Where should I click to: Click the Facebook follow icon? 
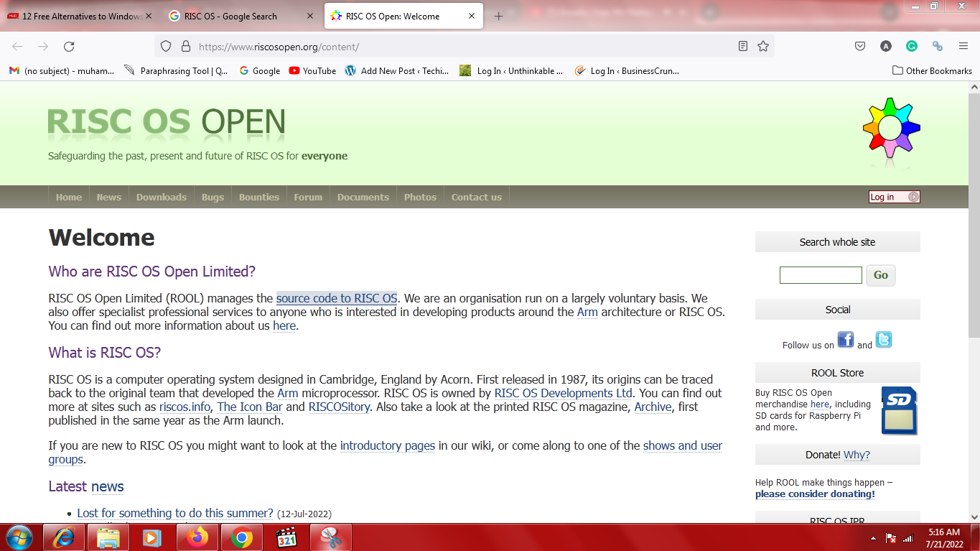(846, 340)
